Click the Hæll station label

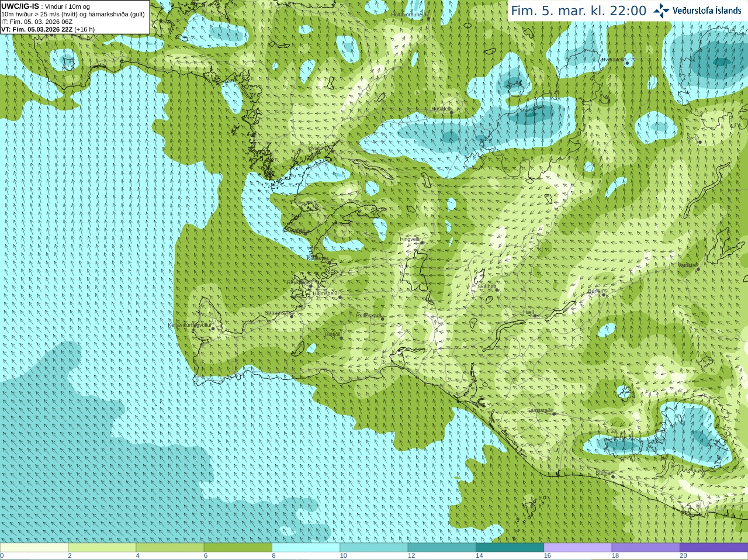point(529,313)
